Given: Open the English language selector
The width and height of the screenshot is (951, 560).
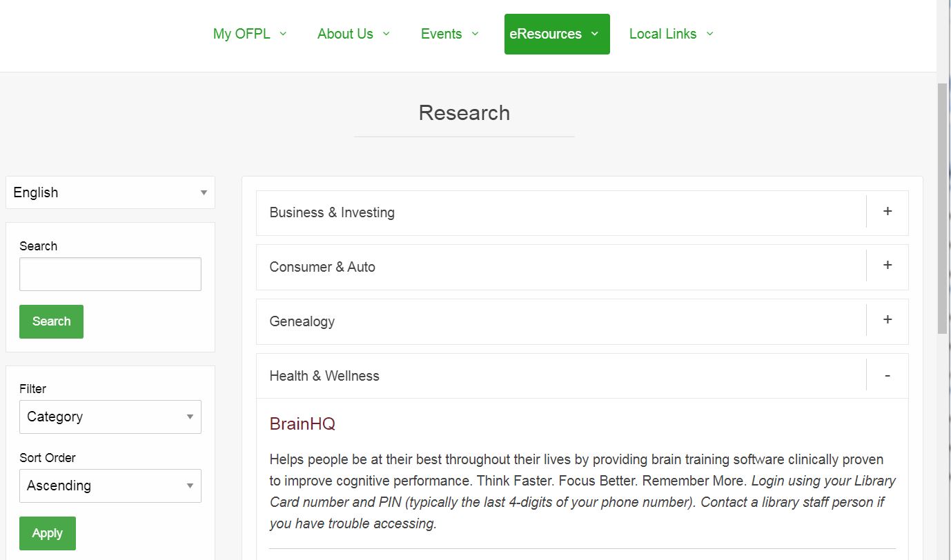Looking at the screenshot, I should (110, 192).
